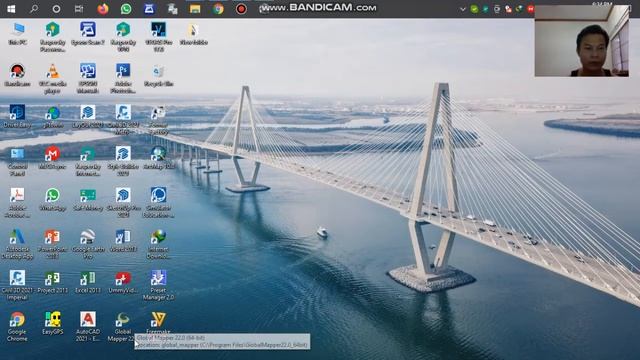Open the Freemake desktop shortcut
Viewport: 640px width, 360px height.
point(158,322)
